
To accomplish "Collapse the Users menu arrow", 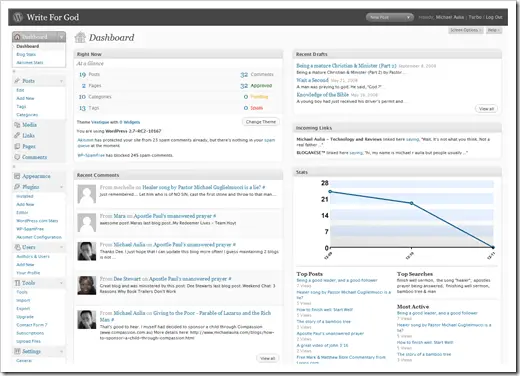I will pyautogui.click(x=62, y=247).
